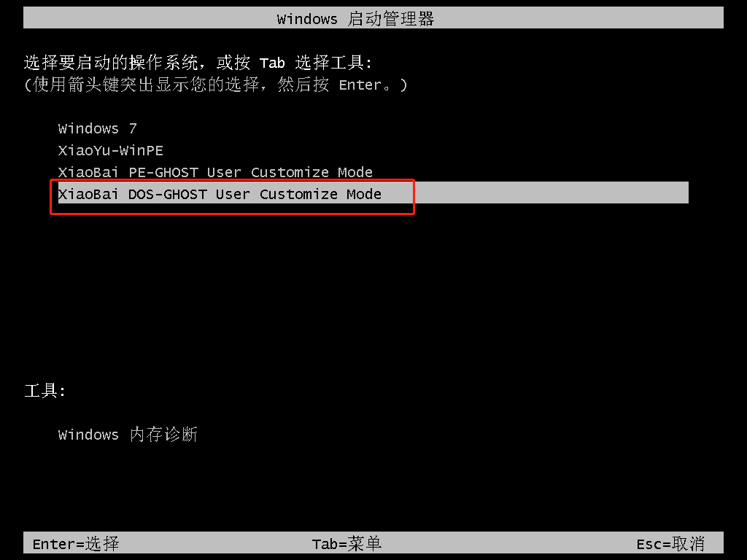Click empty right end of highlighted selection bar

pyautogui.click(x=553, y=192)
